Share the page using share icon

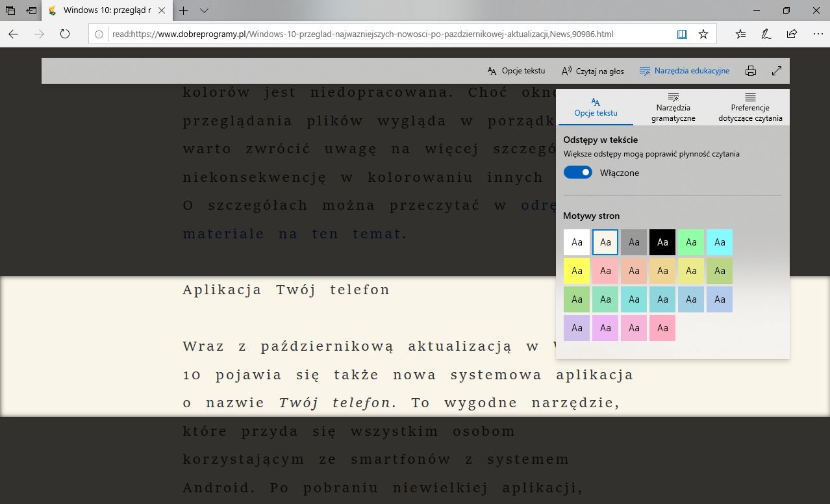tap(792, 33)
